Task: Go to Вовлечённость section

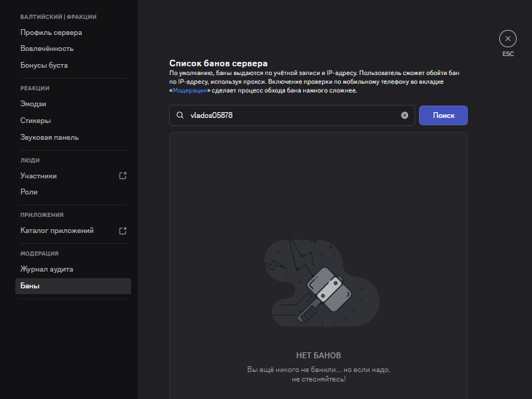Action: (x=47, y=49)
